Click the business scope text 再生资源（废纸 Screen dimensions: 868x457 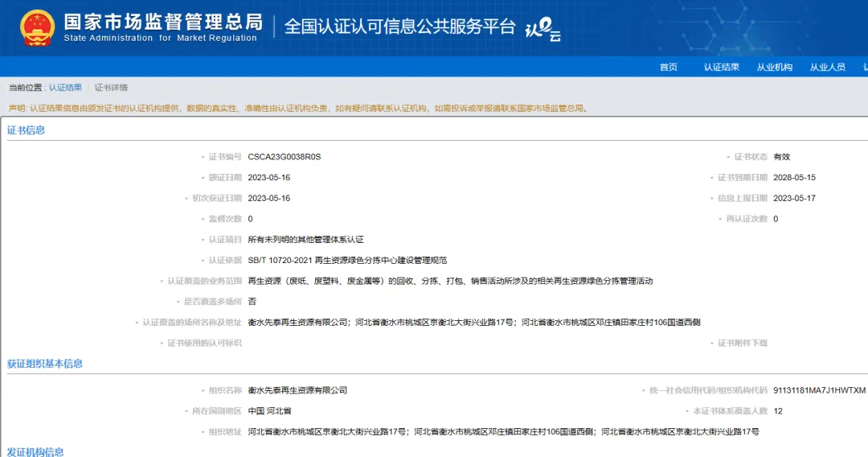pyautogui.click(x=450, y=281)
